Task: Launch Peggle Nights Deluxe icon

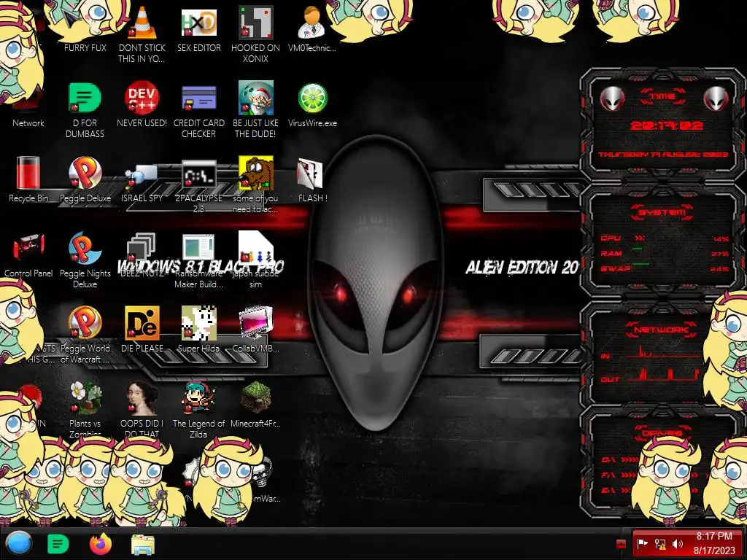Action: [85, 249]
